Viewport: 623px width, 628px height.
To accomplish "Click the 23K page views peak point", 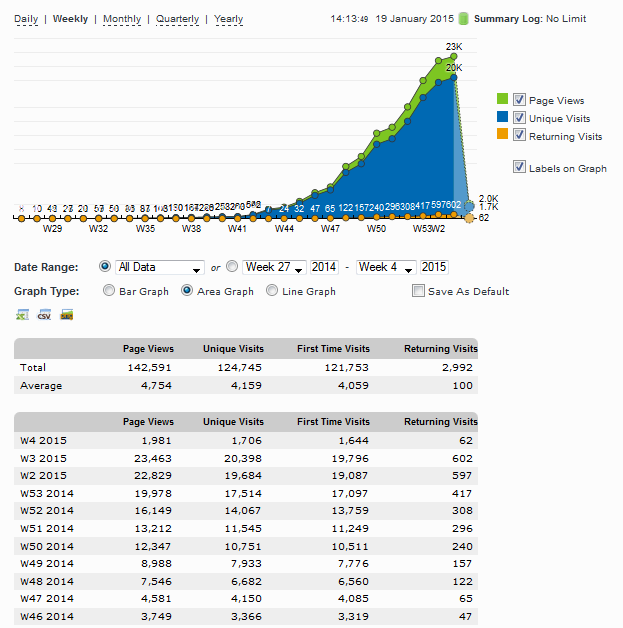I will 454,56.
